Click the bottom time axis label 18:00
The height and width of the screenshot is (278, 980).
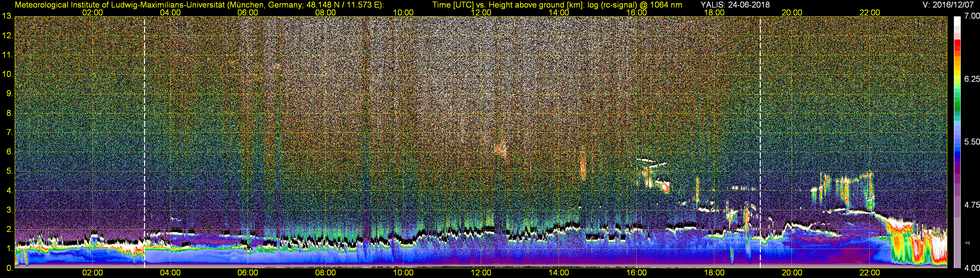pyautogui.click(x=714, y=273)
